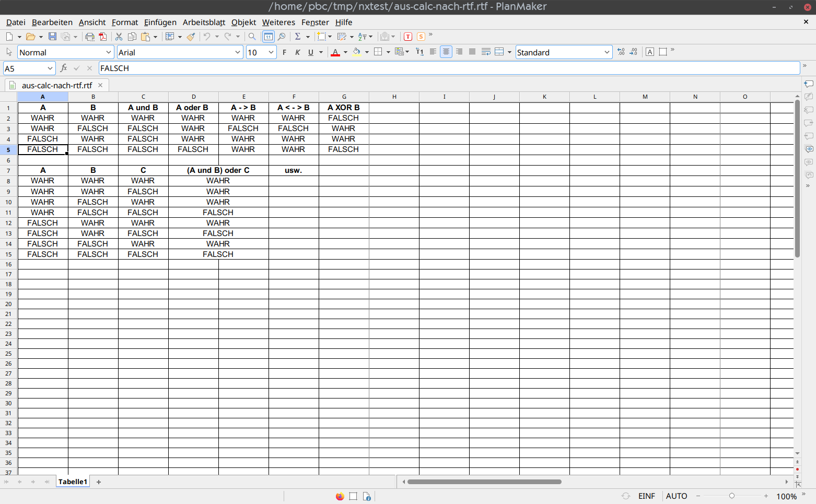Save the document with the floppy disk icon

click(x=52, y=37)
